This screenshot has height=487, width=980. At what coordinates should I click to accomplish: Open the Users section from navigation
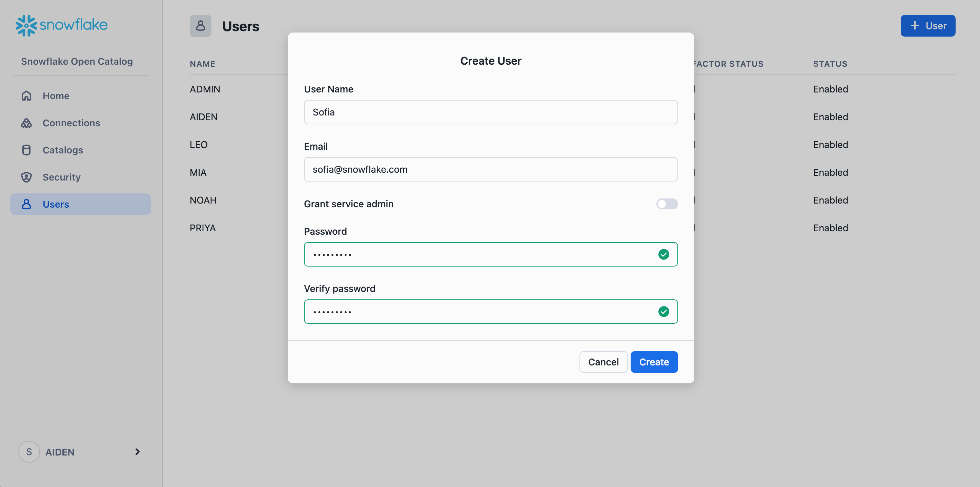click(56, 204)
